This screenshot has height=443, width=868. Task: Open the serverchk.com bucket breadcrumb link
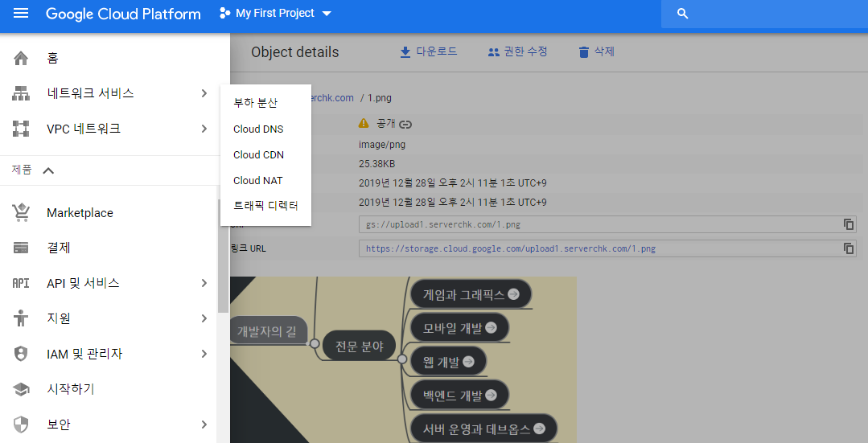point(332,98)
